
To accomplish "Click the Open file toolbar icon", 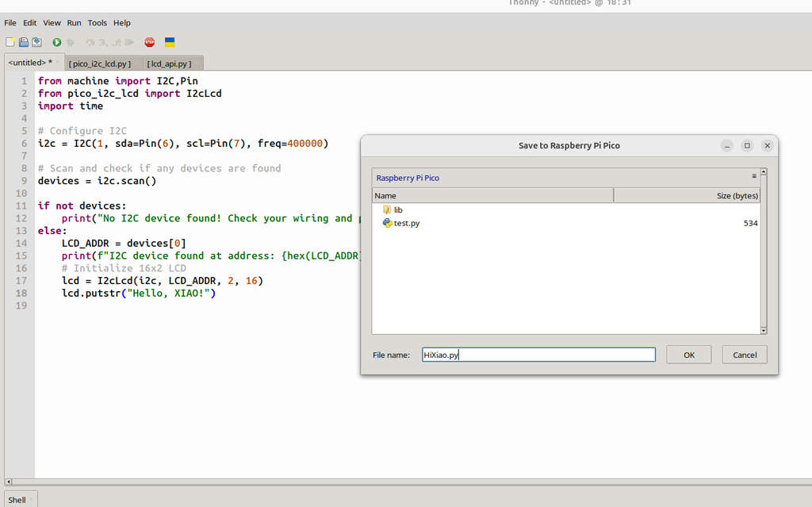I will pos(23,42).
